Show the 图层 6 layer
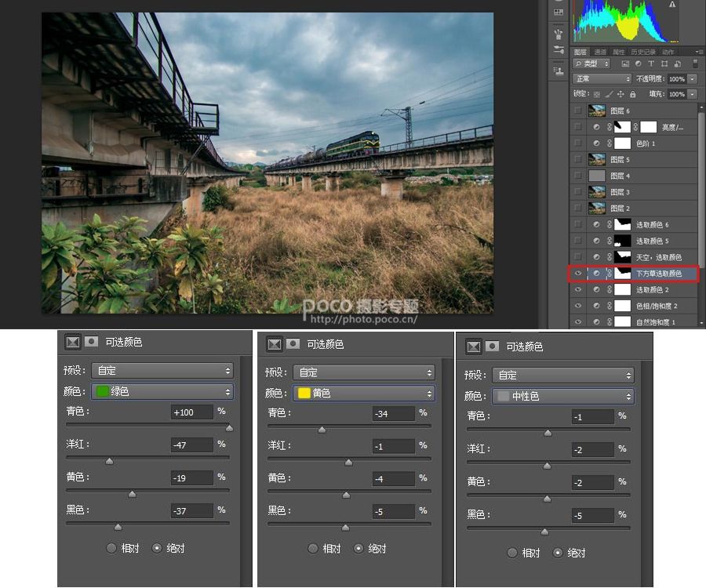The height and width of the screenshot is (588, 706). pyautogui.click(x=578, y=111)
